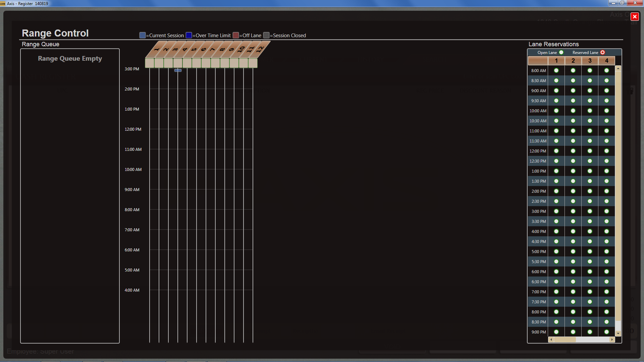Reserve lane 2 at 9:00 AM
The width and height of the screenshot is (644, 362).
click(x=573, y=90)
